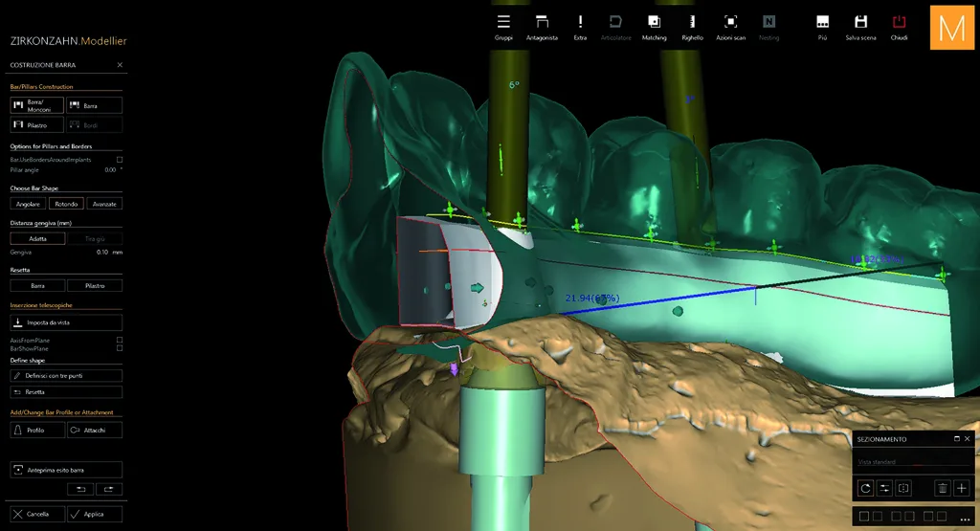The width and height of the screenshot is (980, 531).
Task: Add a new section with plus icon
Action: (x=961, y=488)
